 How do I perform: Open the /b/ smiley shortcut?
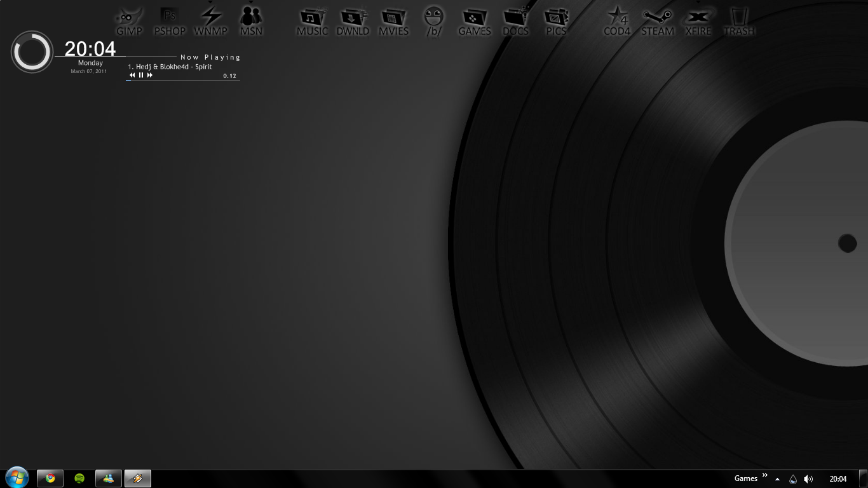(x=434, y=21)
